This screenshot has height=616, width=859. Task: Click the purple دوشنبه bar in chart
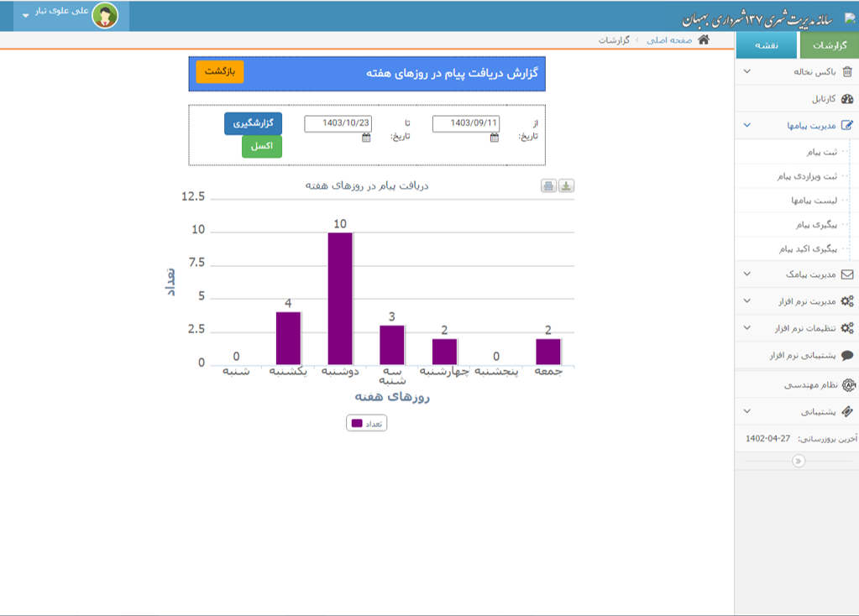click(x=340, y=298)
